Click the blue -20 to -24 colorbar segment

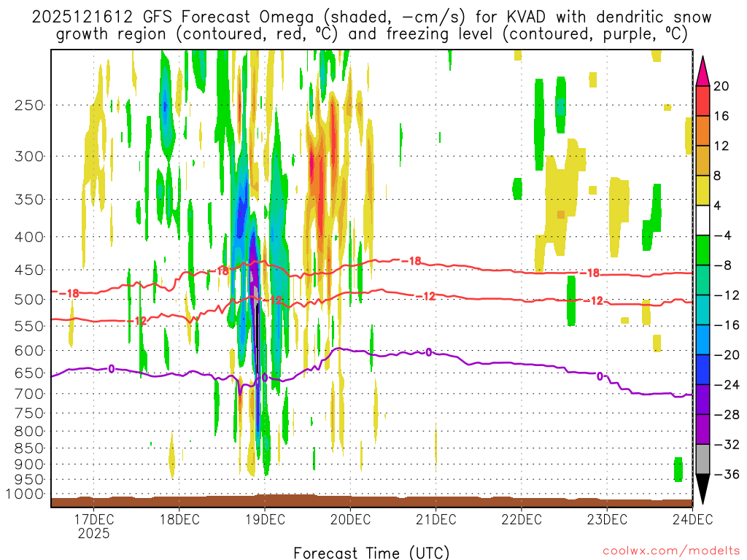[x=703, y=370]
